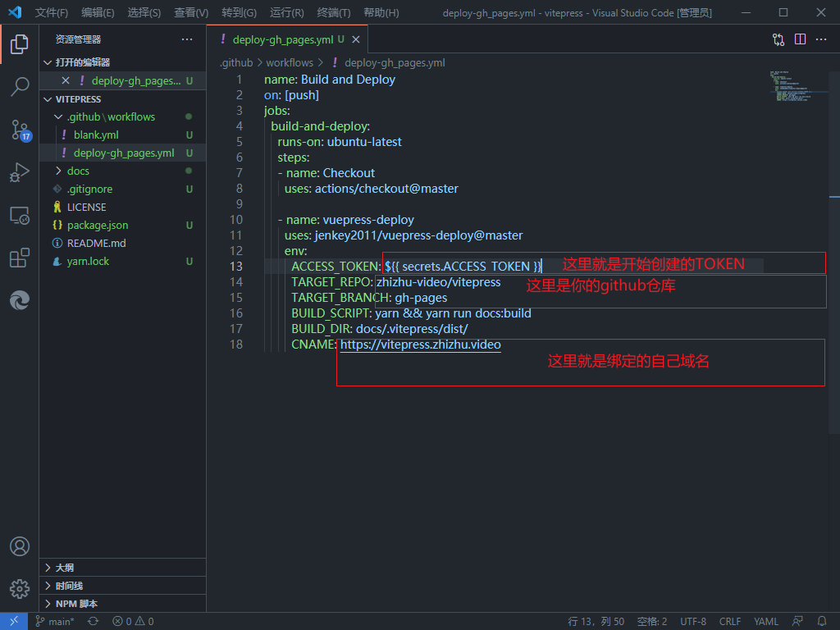Expand the 时间线 timeline section
The width and height of the screenshot is (840, 630).
pos(123,586)
